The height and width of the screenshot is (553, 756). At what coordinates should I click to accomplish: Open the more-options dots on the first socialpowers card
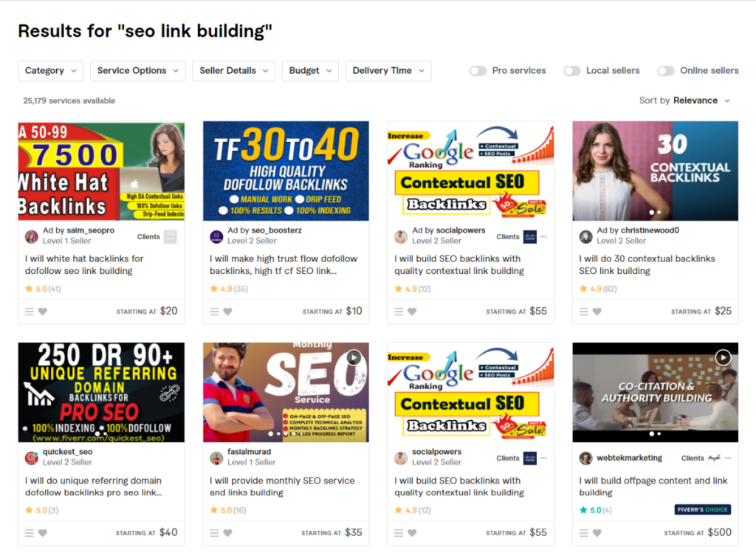click(543, 237)
